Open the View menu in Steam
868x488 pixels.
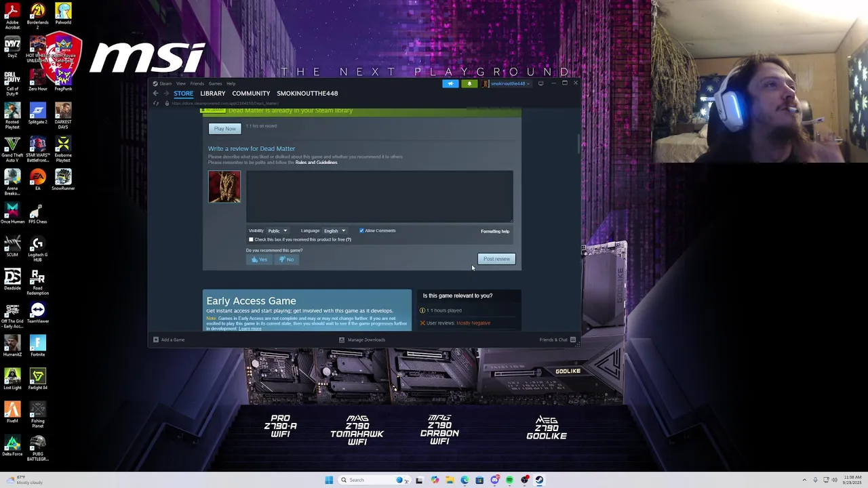[x=181, y=83]
